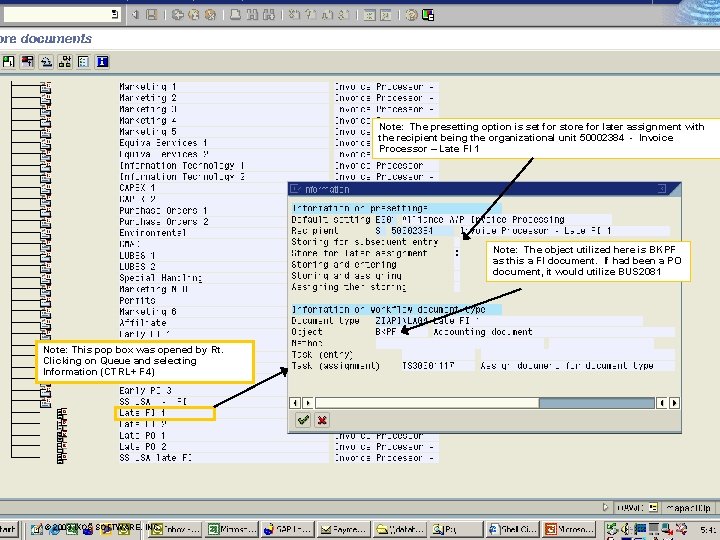Open the command field dropdown list

[x=115, y=14]
